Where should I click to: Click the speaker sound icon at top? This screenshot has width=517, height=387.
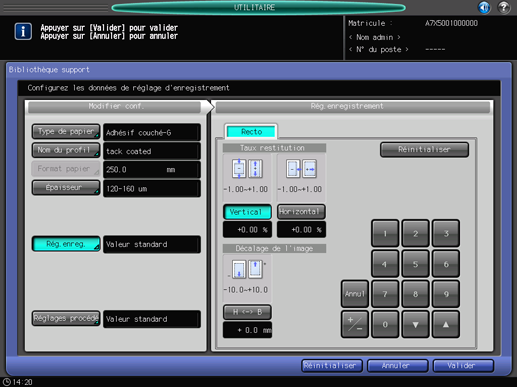[x=484, y=7]
